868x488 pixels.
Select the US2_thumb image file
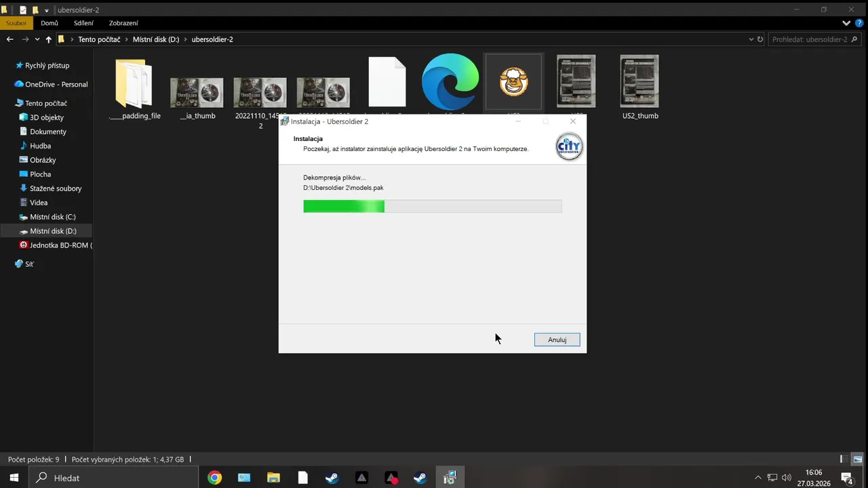(640, 88)
